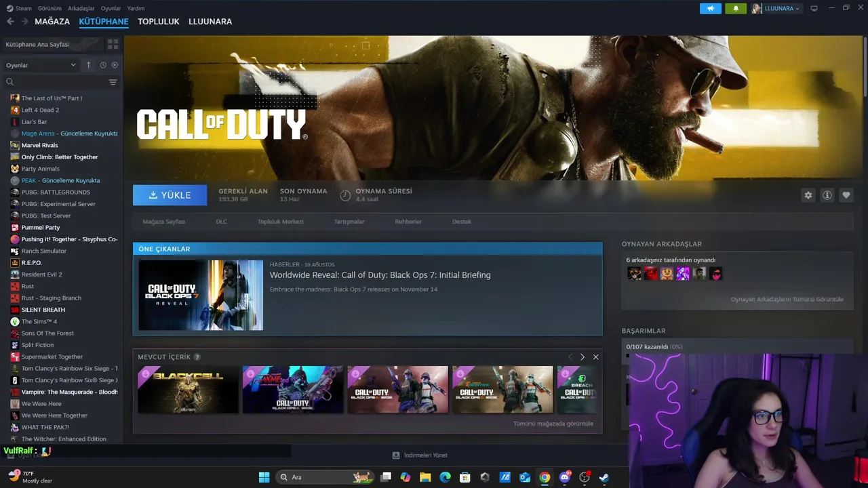The height and width of the screenshot is (488, 868).
Task: Click the Mevcut İçerik help question mark
Action: click(197, 357)
